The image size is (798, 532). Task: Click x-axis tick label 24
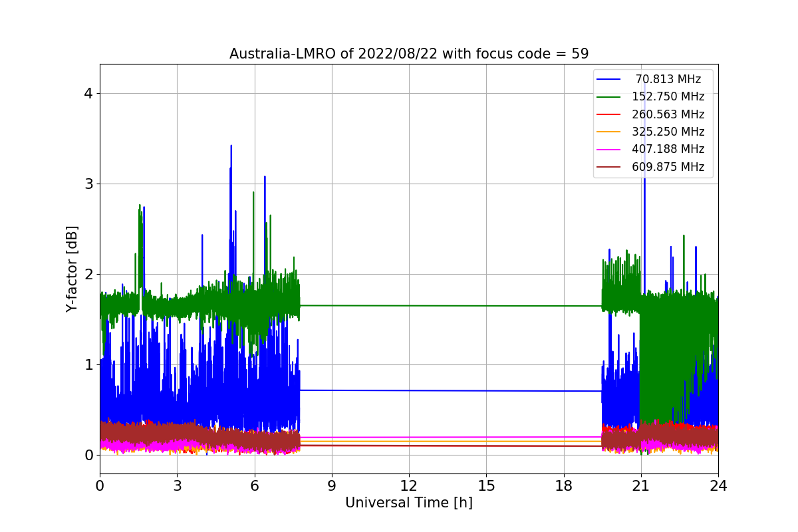coord(718,485)
